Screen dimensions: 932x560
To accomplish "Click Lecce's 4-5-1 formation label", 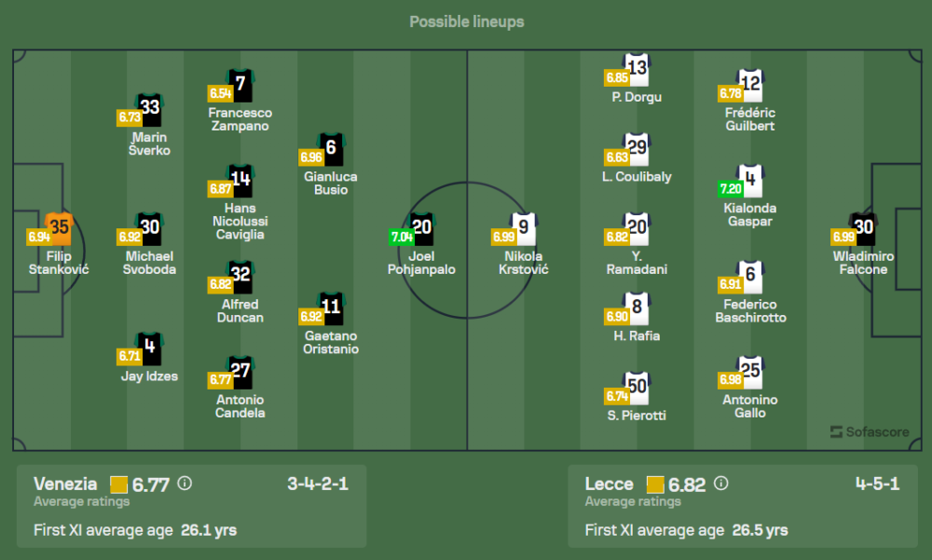I will [877, 484].
